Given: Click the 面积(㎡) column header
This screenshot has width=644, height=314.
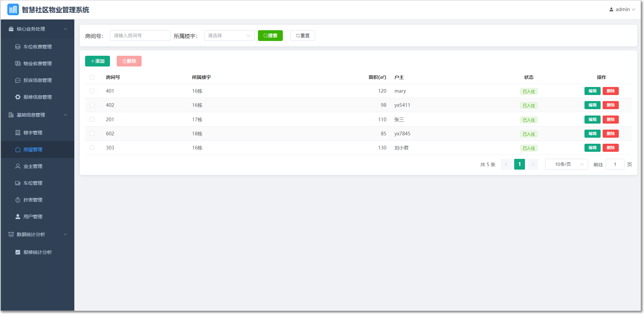Looking at the screenshot, I should pyautogui.click(x=377, y=77).
